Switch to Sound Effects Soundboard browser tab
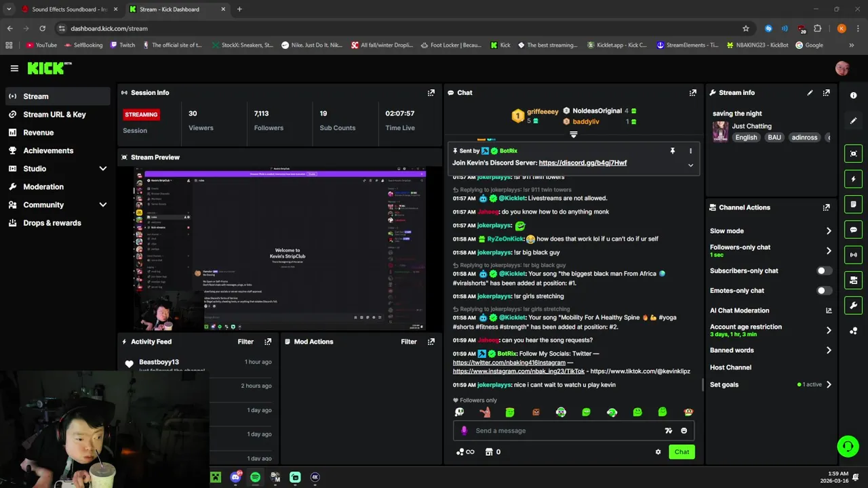 coord(69,9)
